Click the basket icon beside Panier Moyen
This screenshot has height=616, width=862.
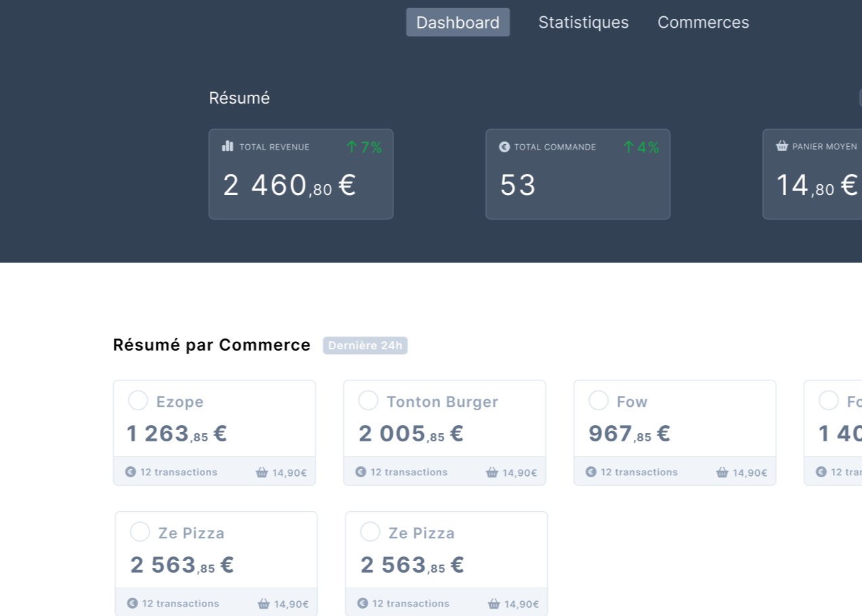click(781, 146)
